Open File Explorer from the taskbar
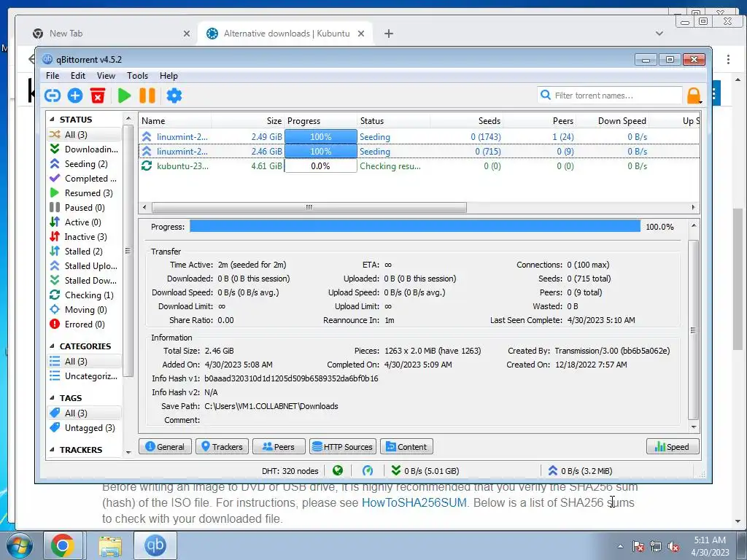 (109, 545)
